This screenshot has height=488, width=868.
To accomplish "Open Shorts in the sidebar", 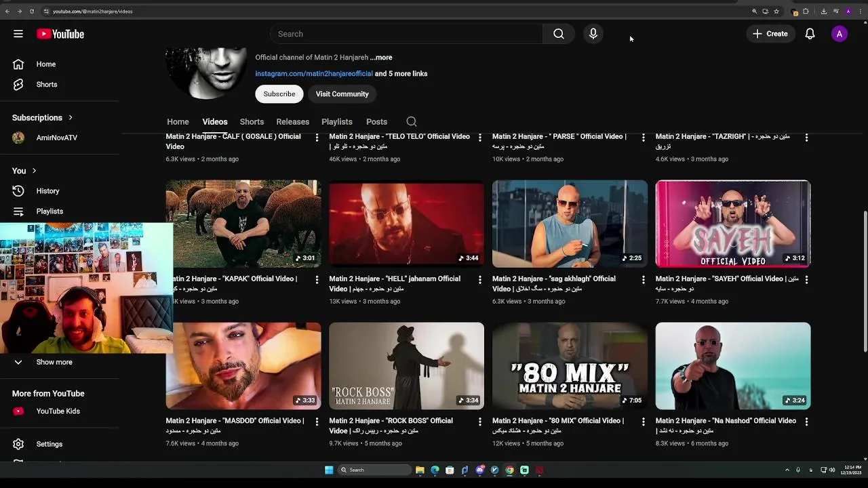I will tap(47, 85).
